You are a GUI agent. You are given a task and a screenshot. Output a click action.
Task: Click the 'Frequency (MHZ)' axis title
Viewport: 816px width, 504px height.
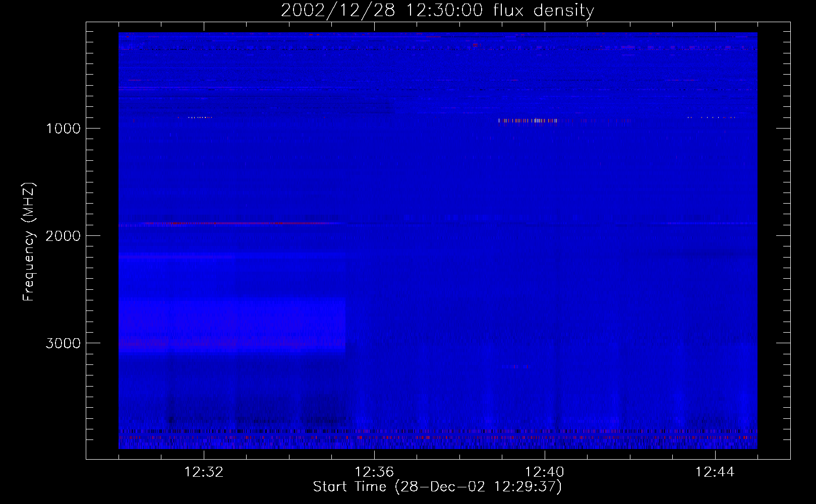tap(29, 241)
